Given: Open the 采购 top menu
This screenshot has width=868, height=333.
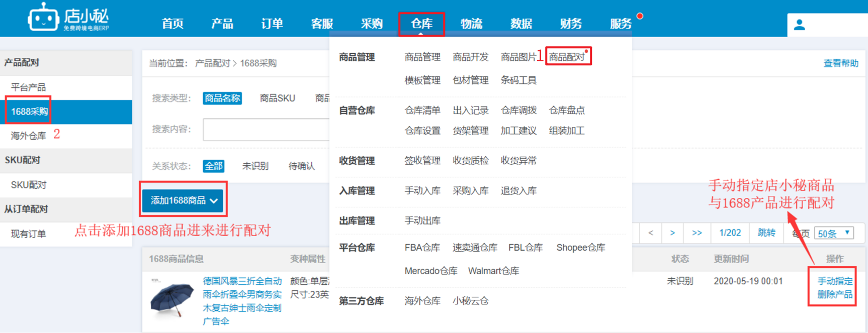Looking at the screenshot, I should pos(372,24).
